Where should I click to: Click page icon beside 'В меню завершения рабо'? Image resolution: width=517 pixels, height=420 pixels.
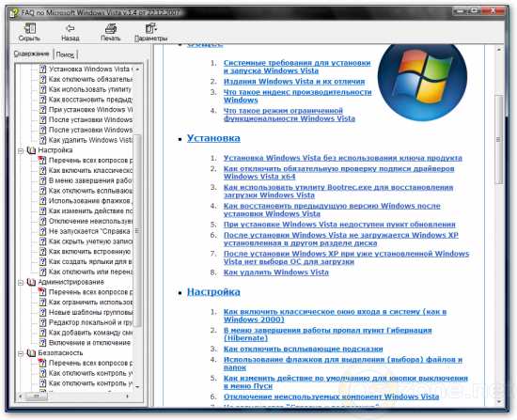tap(43, 180)
